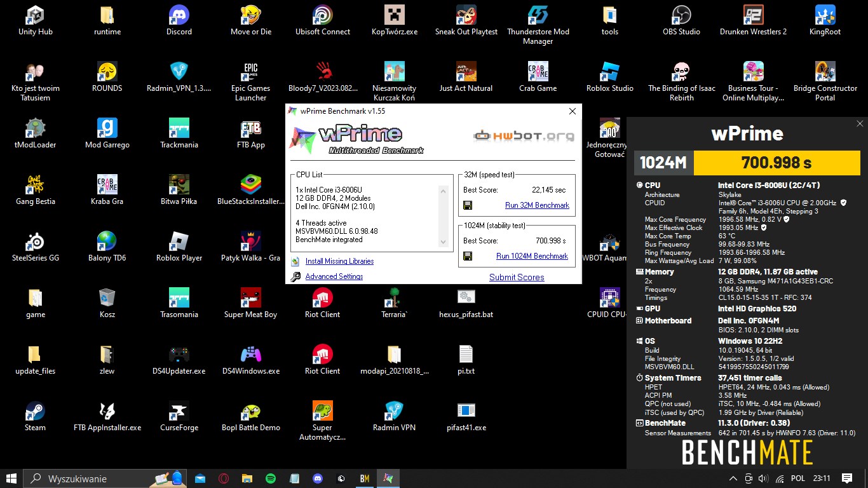Viewport: 868px width, 488px height.
Task: Click the POL language indicator
Action: point(797,478)
